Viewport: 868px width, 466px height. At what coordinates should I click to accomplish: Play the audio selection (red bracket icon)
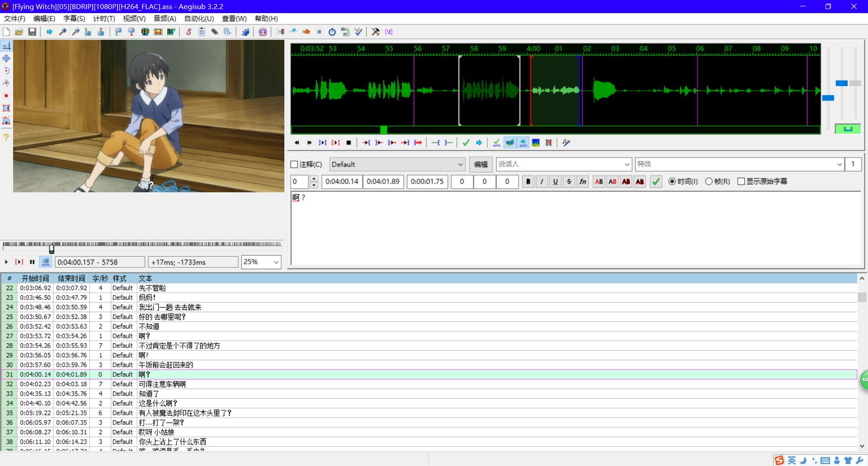click(335, 143)
